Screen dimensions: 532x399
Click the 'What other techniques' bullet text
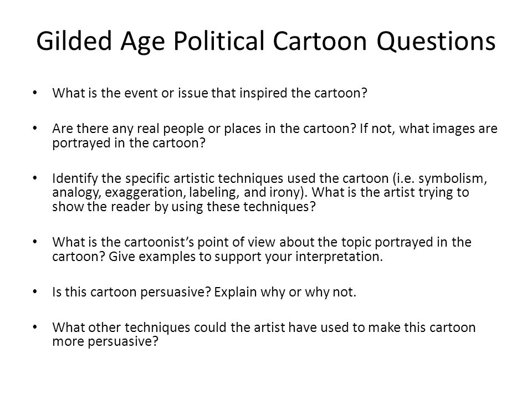click(264, 334)
